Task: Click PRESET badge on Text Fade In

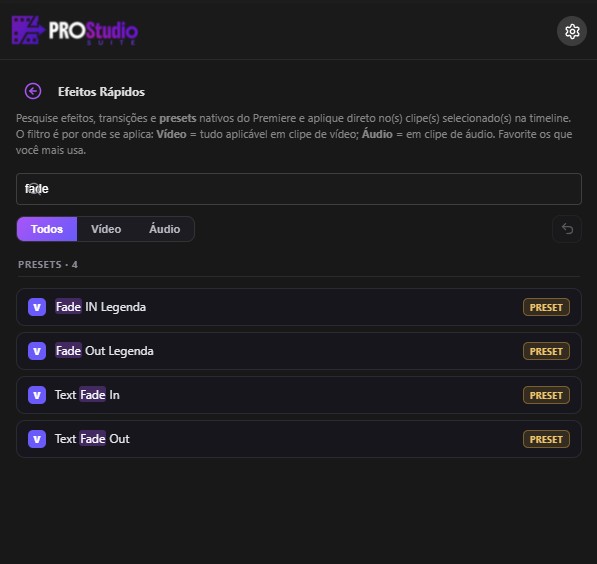Action: pos(546,395)
